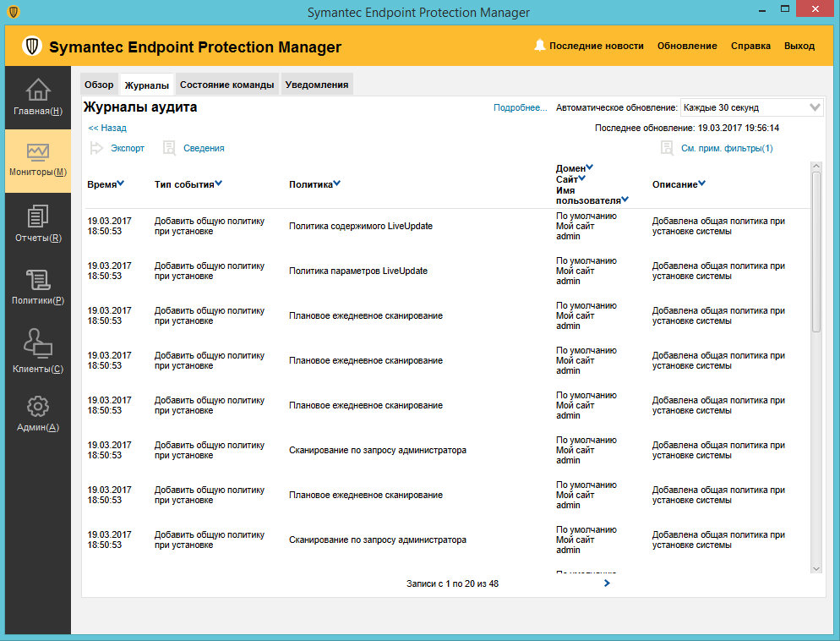Click the Политика column header
This screenshot has height=641, width=840.
tap(311, 184)
